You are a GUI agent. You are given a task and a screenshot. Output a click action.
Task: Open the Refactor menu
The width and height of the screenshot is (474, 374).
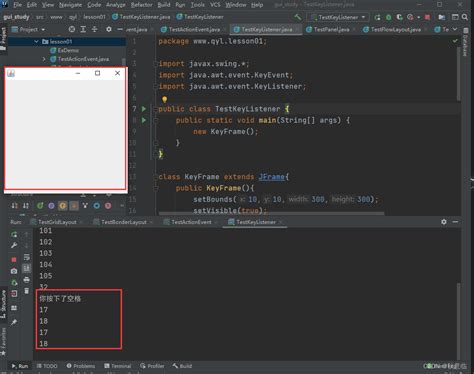141,5
